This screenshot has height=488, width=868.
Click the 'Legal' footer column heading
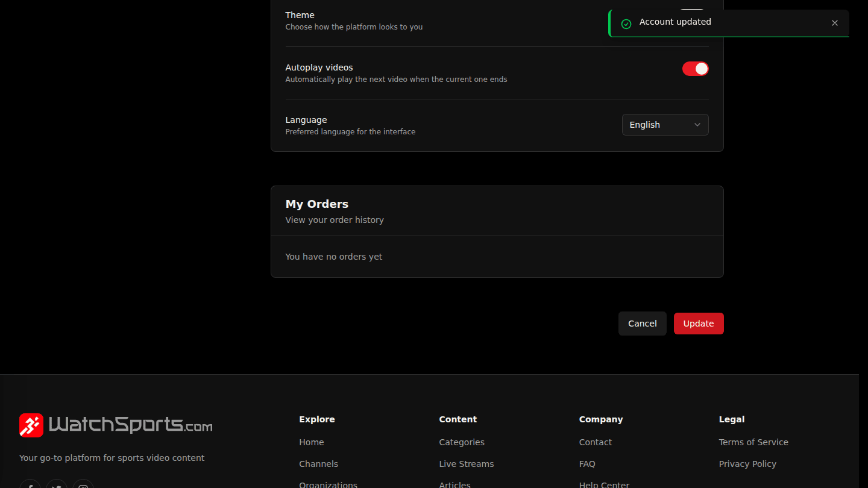click(x=732, y=419)
